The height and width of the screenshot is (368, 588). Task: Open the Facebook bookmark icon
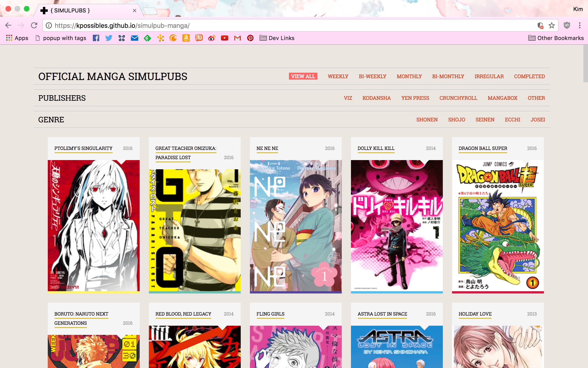pos(96,38)
